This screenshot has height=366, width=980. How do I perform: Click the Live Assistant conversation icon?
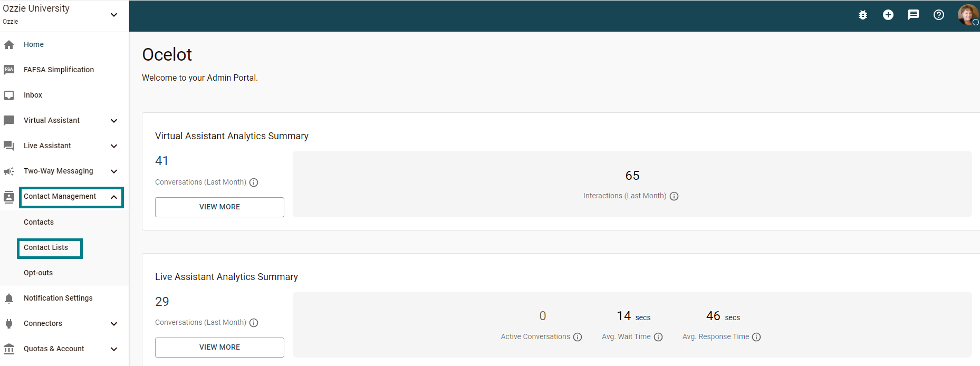click(x=9, y=146)
